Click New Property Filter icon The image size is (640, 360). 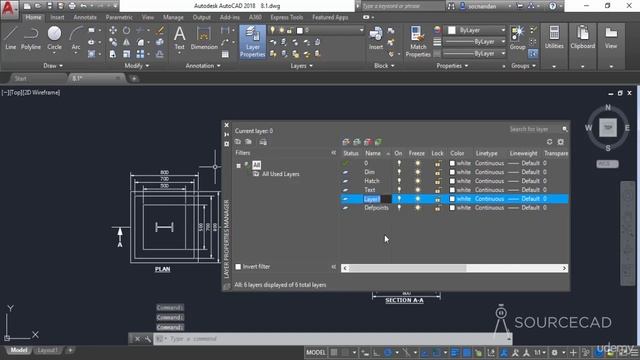pos(238,142)
